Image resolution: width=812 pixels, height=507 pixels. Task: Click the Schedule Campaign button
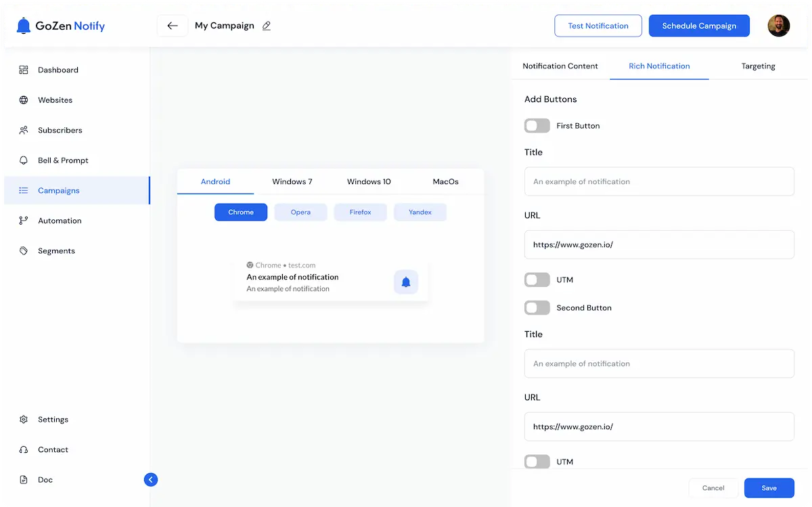[699, 26]
